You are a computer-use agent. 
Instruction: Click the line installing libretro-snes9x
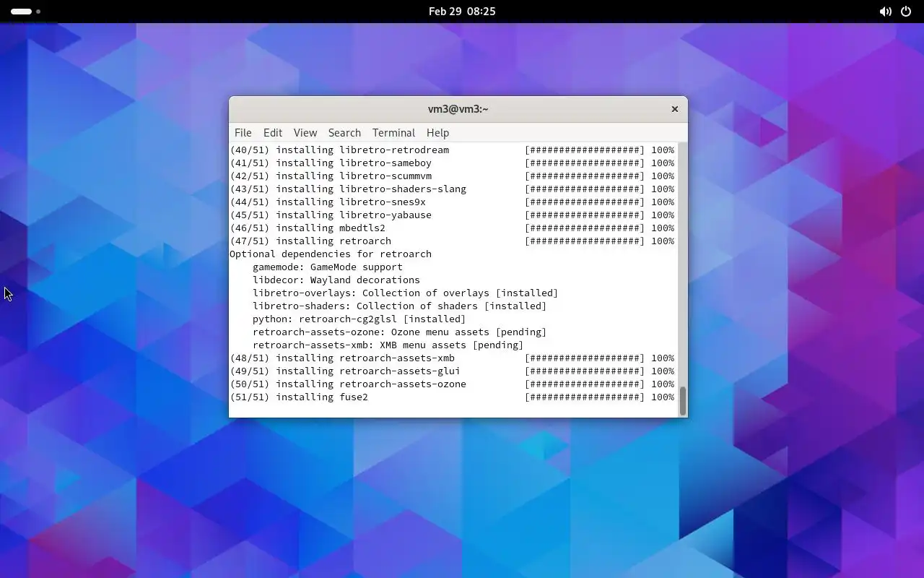(452, 202)
